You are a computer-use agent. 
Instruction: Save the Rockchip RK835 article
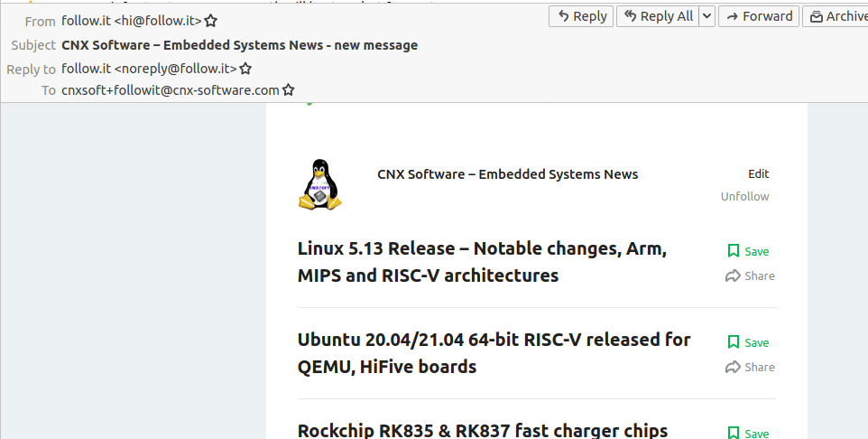pos(748,433)
